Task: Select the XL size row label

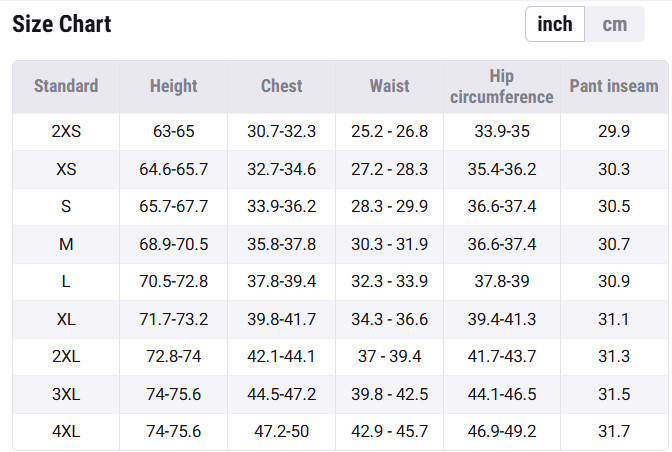Action: point(66,319)
